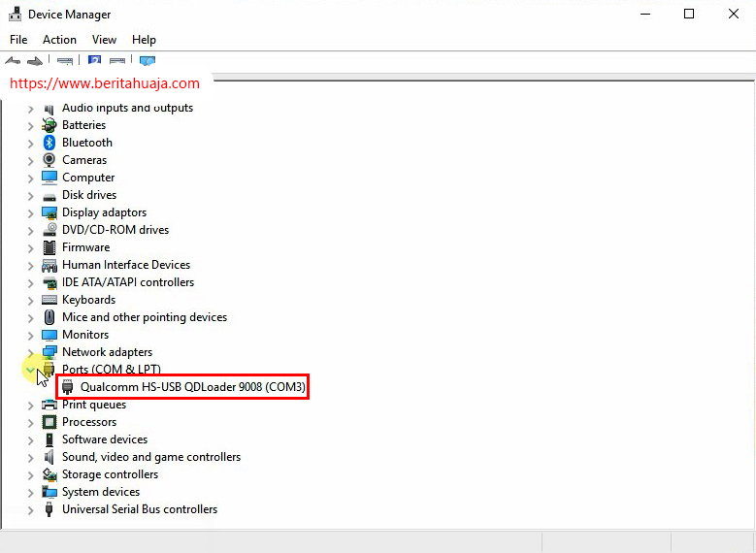Expand the Display adaptors category
The height and width of the screenshot is (553, 756).
tap(31, 212)
